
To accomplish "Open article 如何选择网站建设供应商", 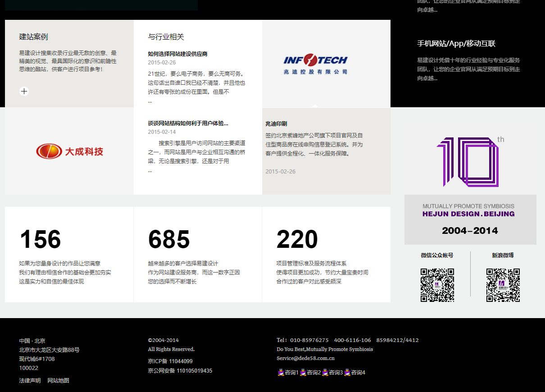I will [x=177, y=54].
